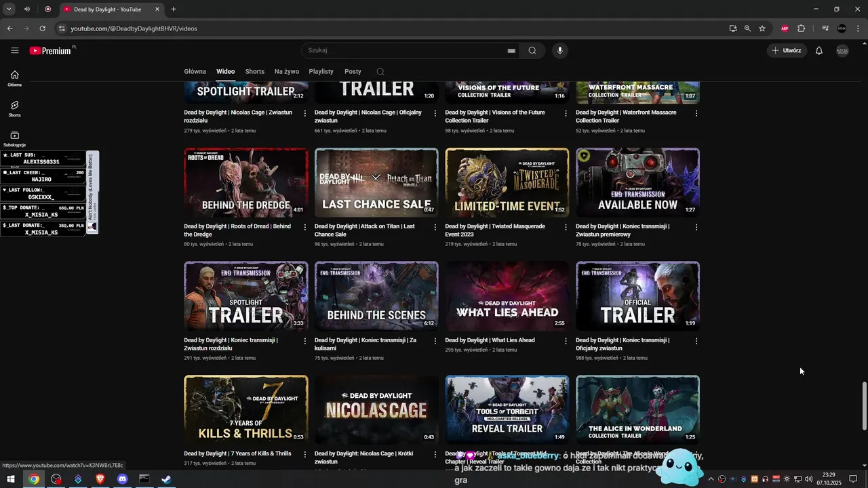Open Shorts in the left sidebar
Viewport: 868px width, 488px height.
(x=15, y=108)
